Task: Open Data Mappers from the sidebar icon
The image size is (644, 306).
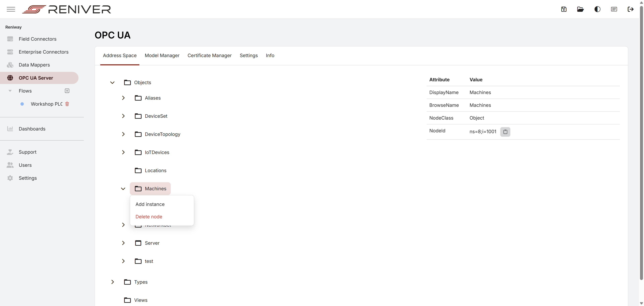Action: point(10,65)
